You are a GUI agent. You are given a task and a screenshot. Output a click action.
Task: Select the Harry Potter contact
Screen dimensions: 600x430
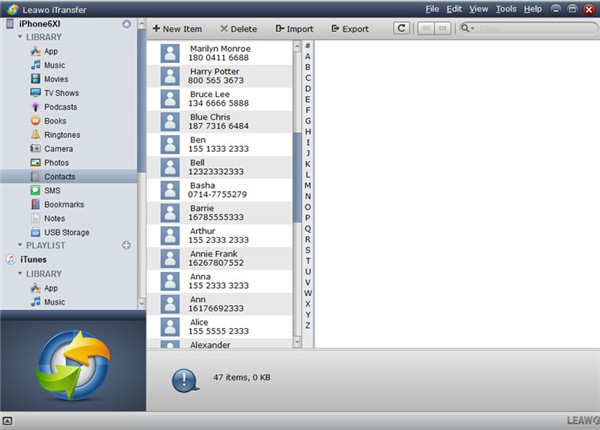(x=220, y=76)
